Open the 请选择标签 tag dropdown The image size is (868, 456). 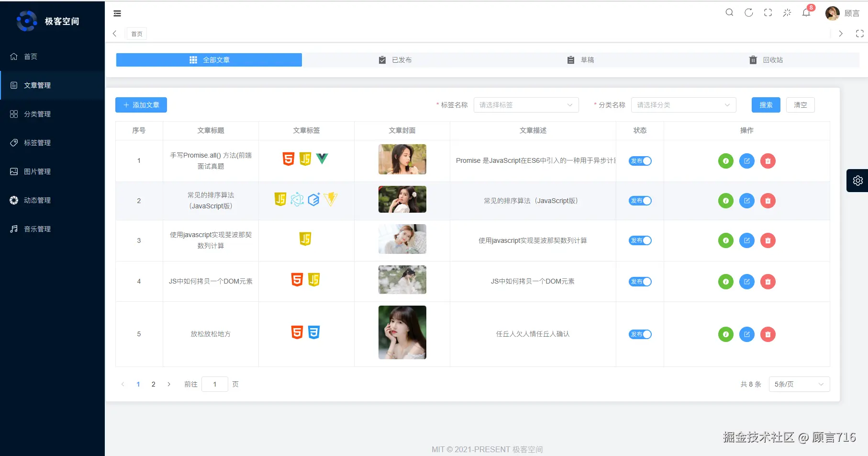[x=526, y=105]
